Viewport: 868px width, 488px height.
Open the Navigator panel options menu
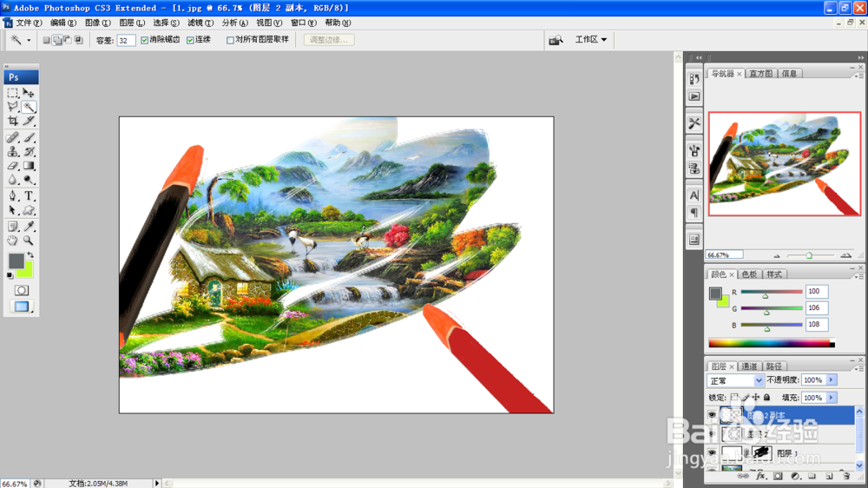coord(859,76)
